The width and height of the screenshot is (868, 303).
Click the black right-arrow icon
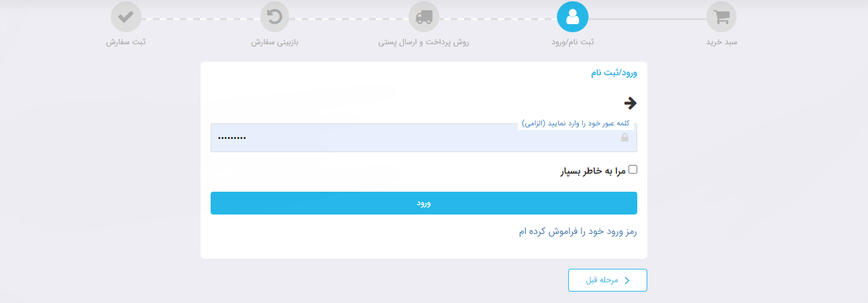click(630, 103)
